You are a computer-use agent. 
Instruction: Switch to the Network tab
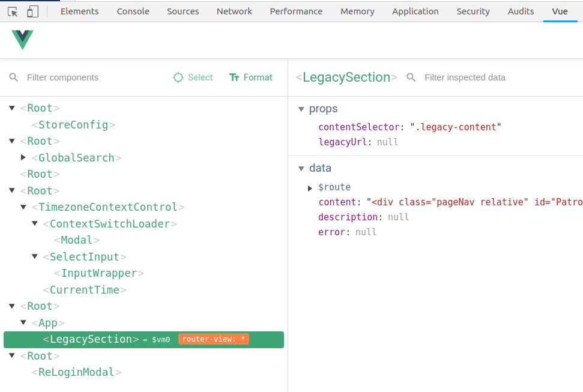coord(234,11)
